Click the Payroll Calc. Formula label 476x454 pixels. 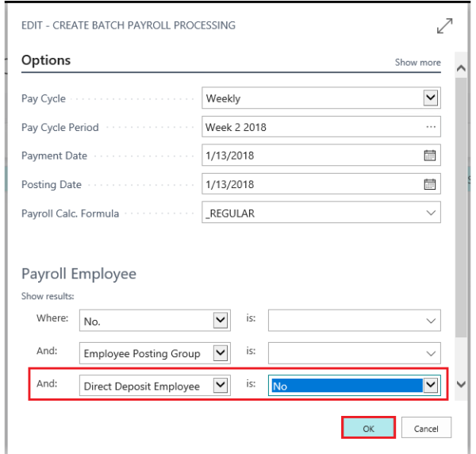(70, 214)
